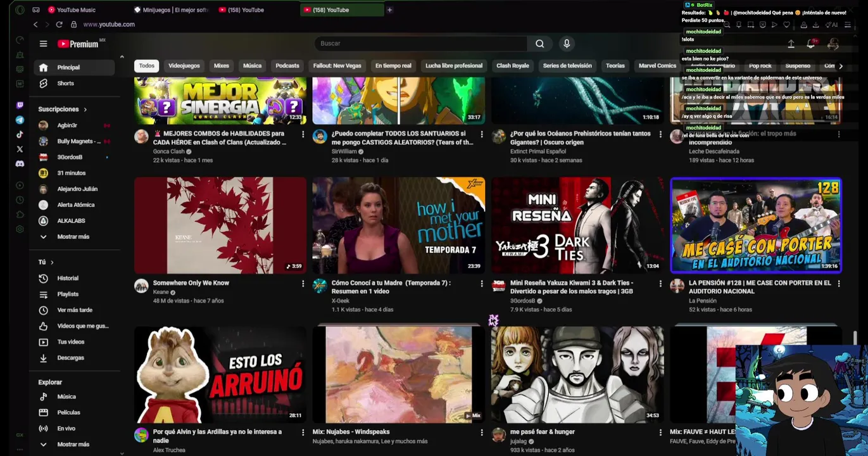Select the Videojuegos filter chip
Screen dimensions: 868x456
point(184,66)
